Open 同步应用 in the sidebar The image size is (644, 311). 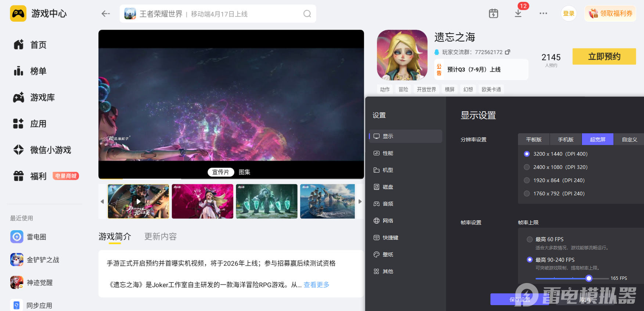coord(31,305)
